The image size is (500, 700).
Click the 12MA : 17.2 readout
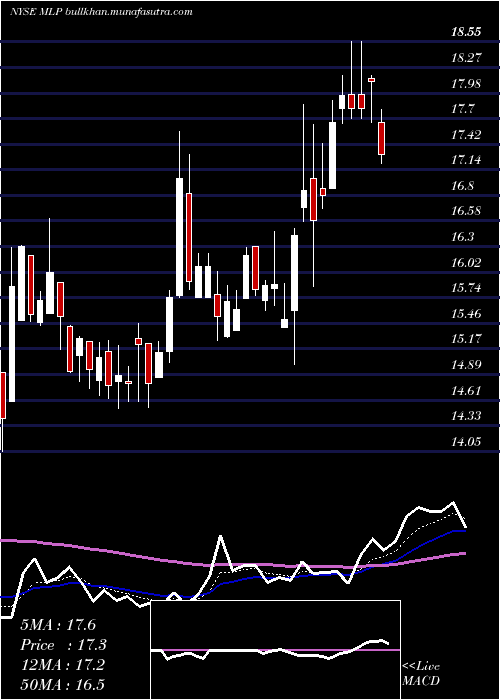coord(62,665)
